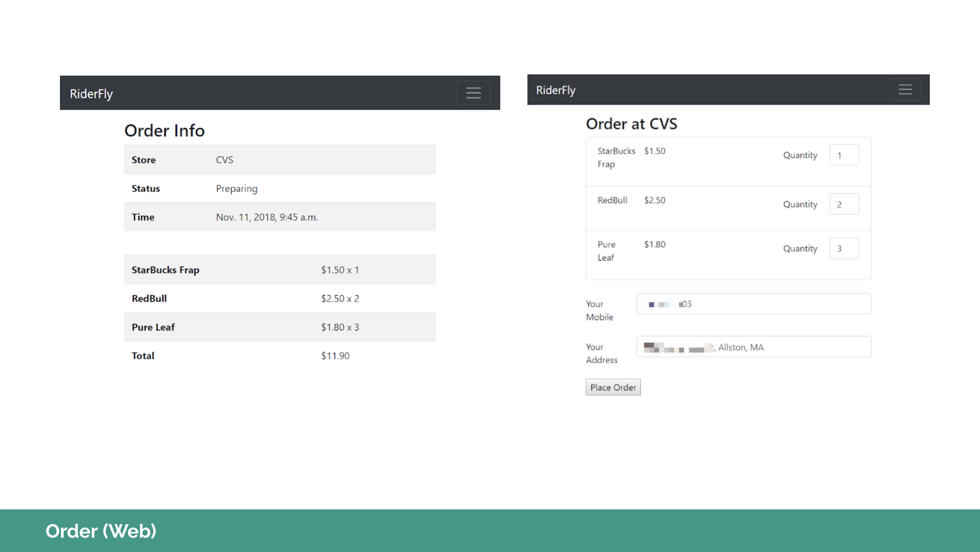This screenshot has height=552, width=980.
Task: Click StarBucks Frap row in order table
Action: click(x=279, y=270)
